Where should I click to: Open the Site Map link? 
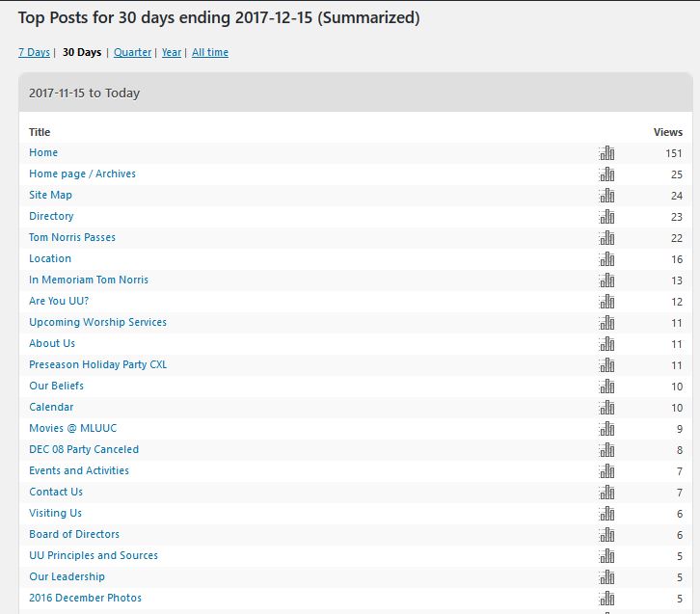[x=50, y=195]
